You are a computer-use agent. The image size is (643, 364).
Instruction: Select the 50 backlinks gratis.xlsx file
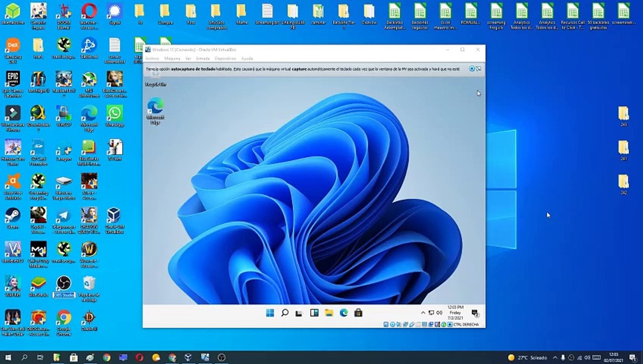point(598,15)
